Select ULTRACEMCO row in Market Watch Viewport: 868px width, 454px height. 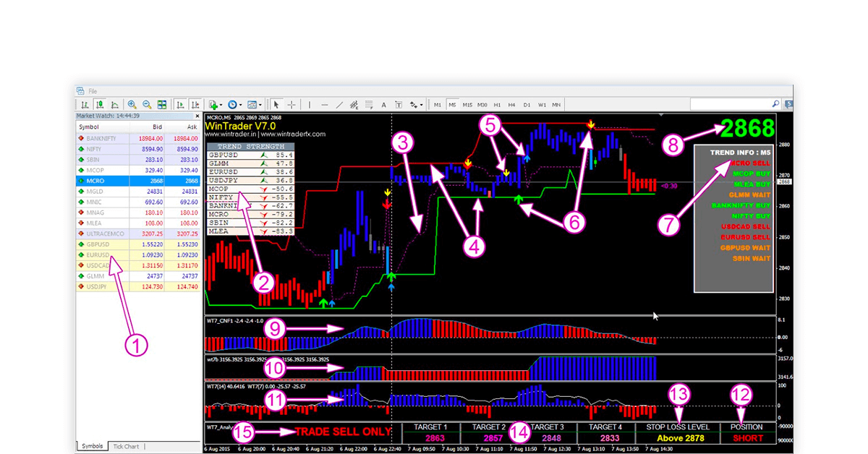click(x=139, y=234)
